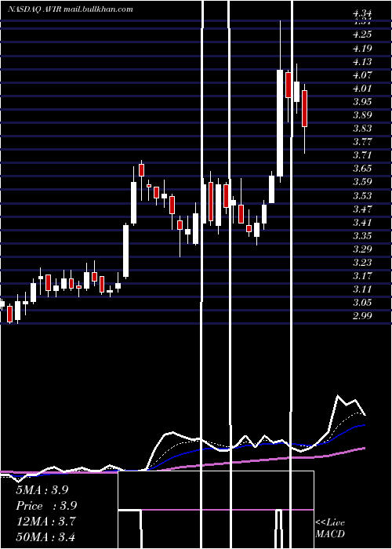392x549 pixels.
Task: Click the 12MA : 3.7 legend entry
Action: (x=45, y=521)
